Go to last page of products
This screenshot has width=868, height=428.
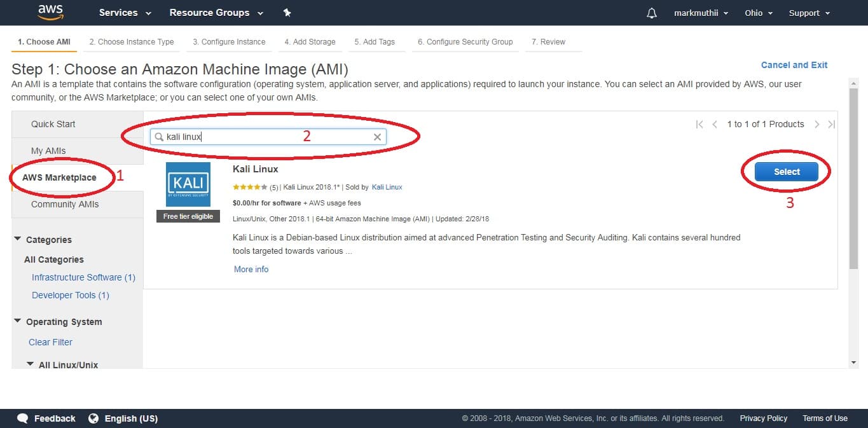pos(831,125)
